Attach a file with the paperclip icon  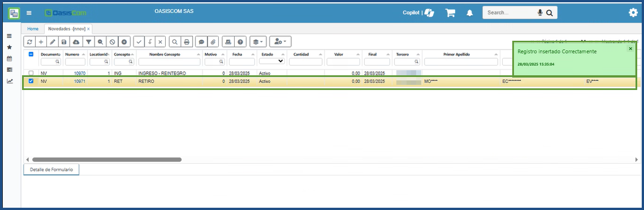tap(213, 42)
